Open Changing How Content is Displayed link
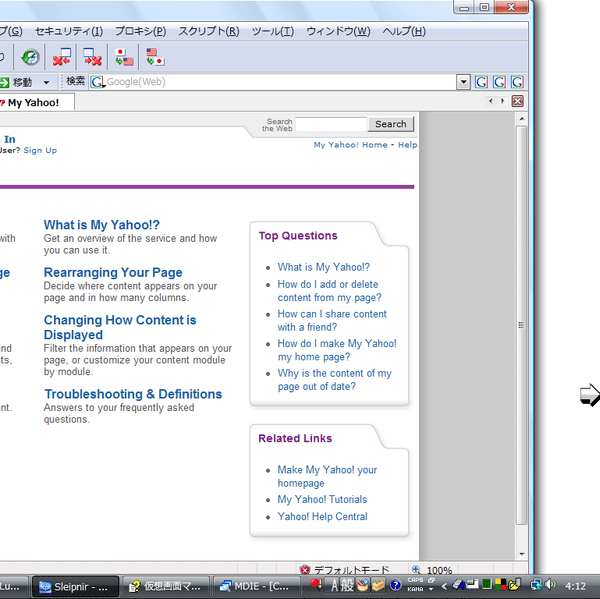 tap(120, 327)
